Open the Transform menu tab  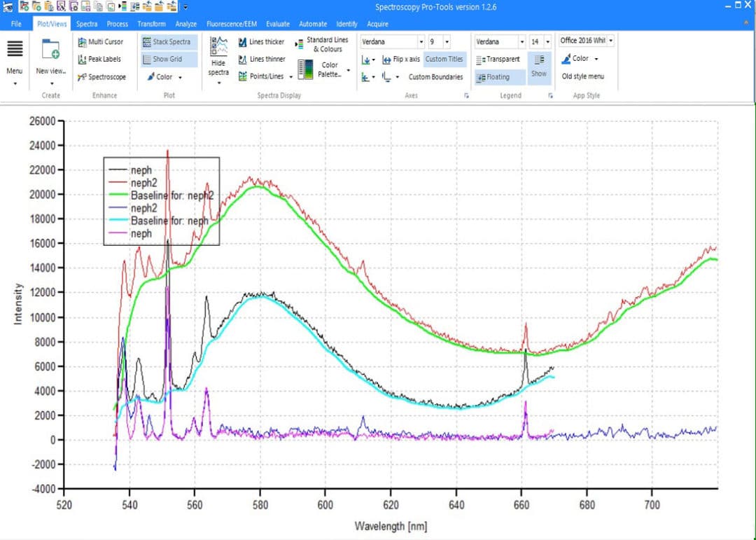tap(151, 23)
